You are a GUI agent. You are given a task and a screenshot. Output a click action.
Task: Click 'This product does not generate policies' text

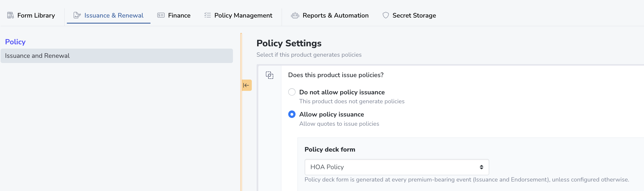(x=352, y=101)
